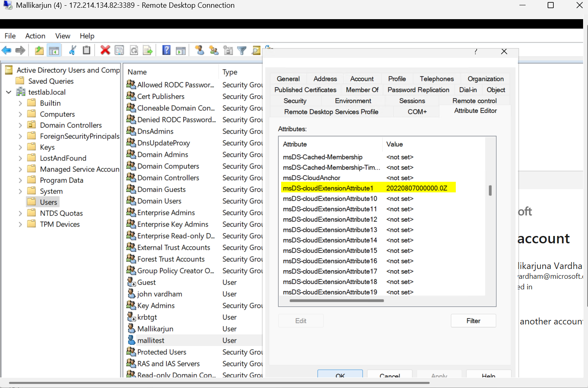588x388 pixels.
Task: Open Properties via the properties list toolbar icon
Action: (x=119, y=50)
